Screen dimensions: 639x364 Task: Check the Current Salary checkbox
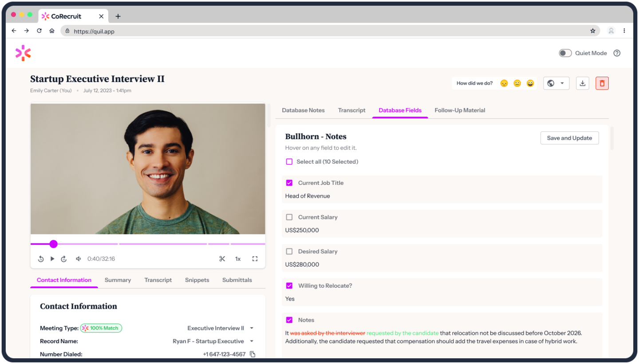289,217
